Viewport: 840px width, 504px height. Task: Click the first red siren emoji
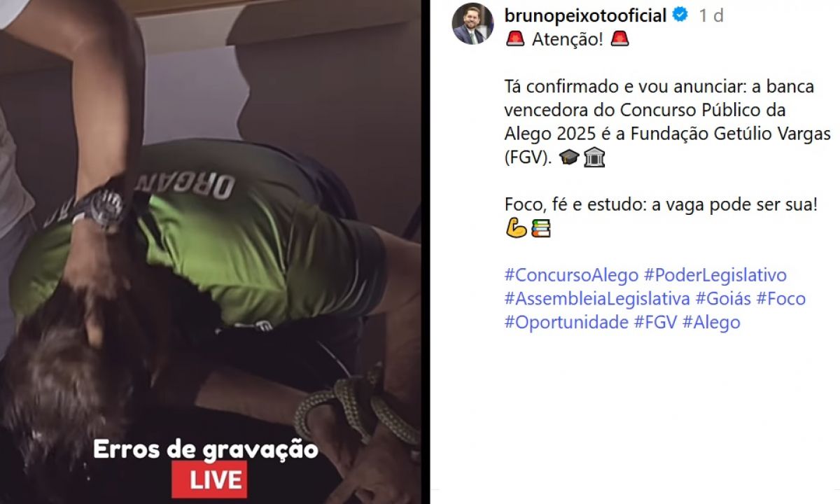coord(514,39)
